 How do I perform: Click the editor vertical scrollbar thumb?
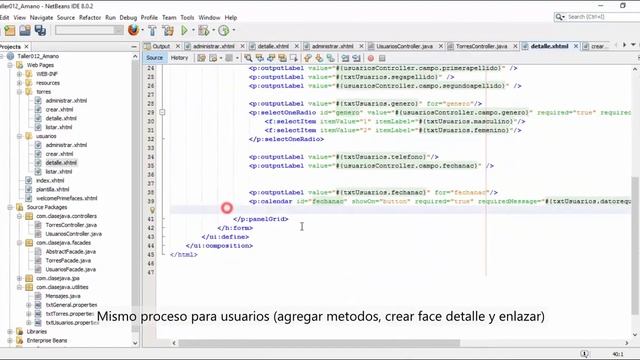(x=635, y=245)
